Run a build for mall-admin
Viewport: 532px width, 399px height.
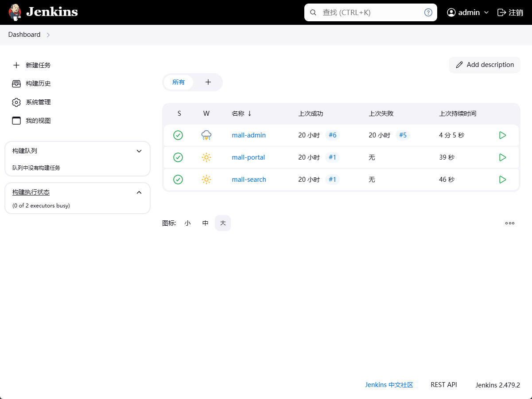(502, 135)
